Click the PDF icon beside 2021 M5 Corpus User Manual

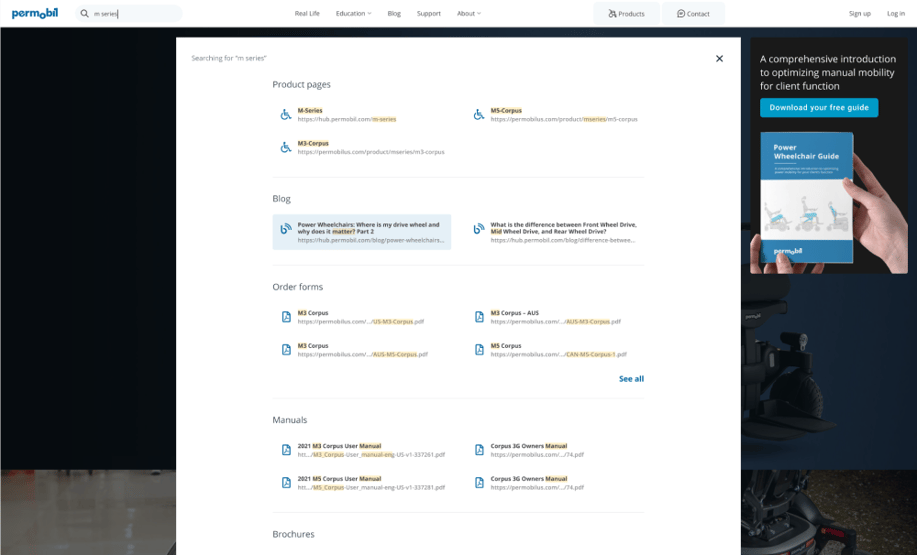point(285,482)
